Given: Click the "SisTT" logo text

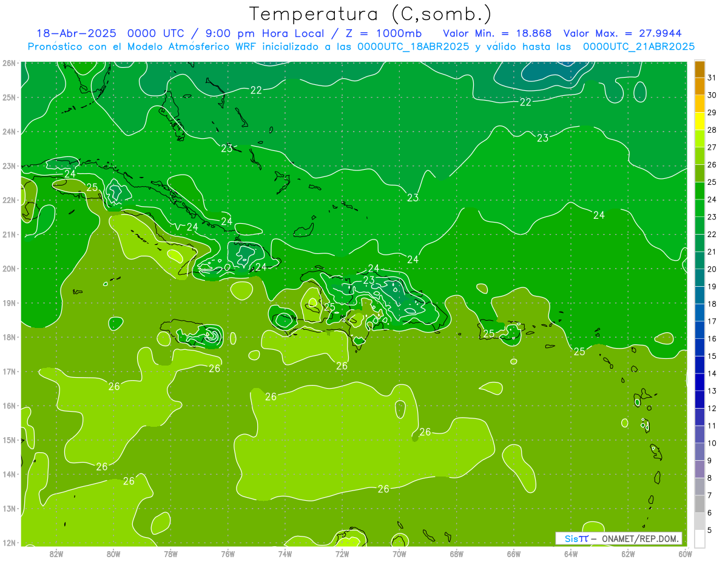Looking at the screenshot, I should pyautogui.click(x=576, y=538).
